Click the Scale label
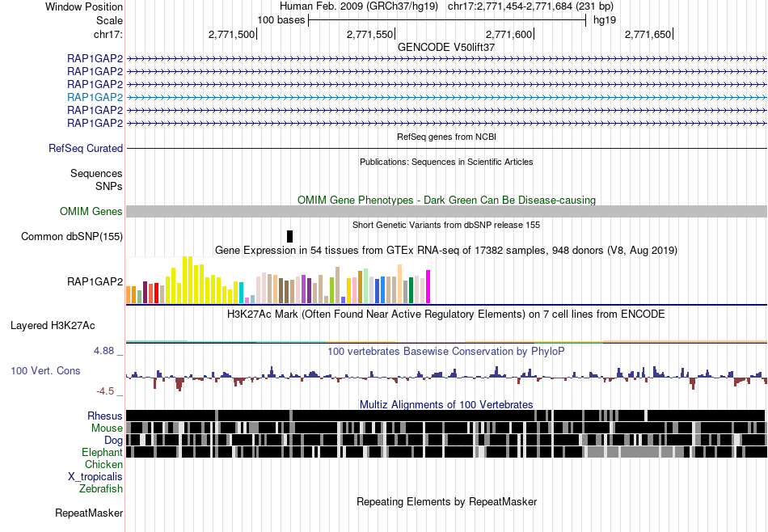The image size is (768, 532). 110,20
